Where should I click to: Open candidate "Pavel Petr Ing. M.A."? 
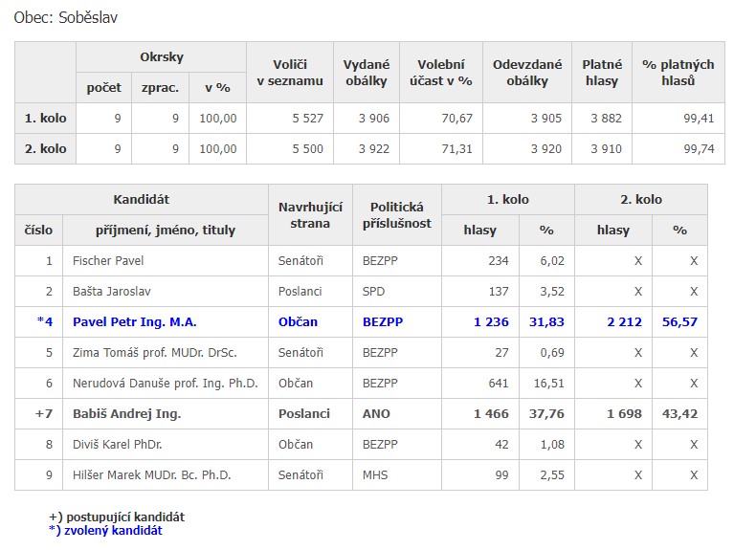tap(134, 322)
